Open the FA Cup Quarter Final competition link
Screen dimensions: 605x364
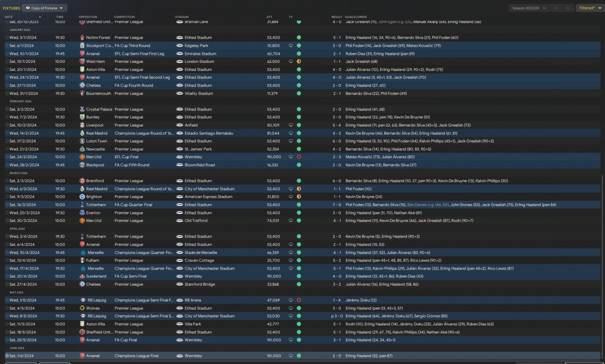coord(133,205)
